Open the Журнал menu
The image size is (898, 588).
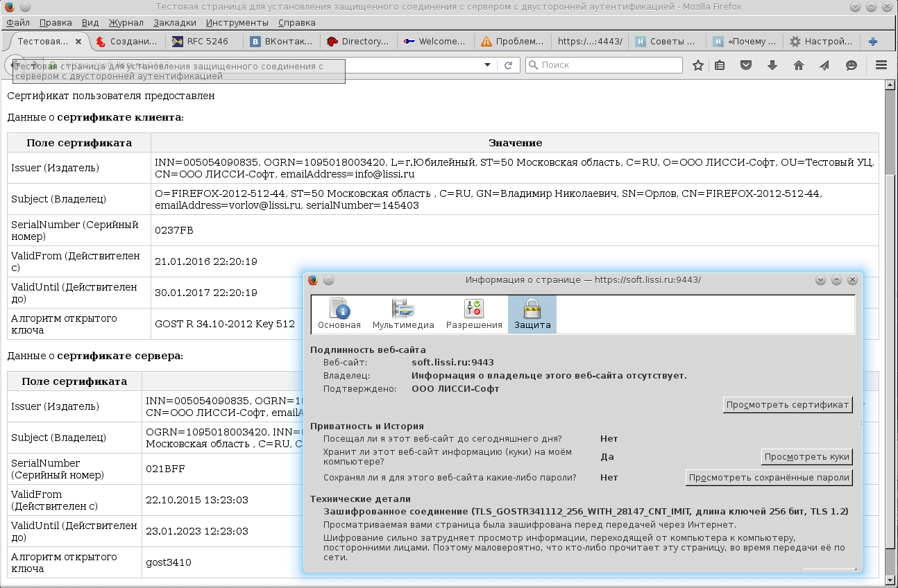tap(126, 22)
